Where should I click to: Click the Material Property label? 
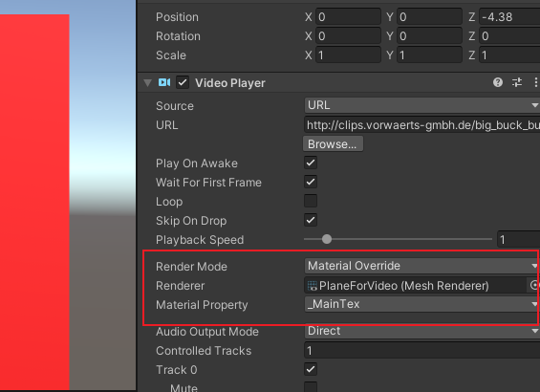tap(202, 305)
